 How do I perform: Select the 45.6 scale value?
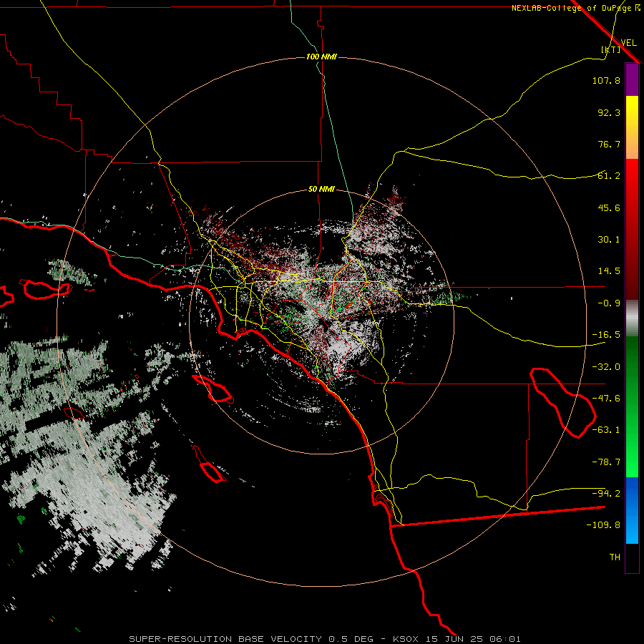[609, 208]
